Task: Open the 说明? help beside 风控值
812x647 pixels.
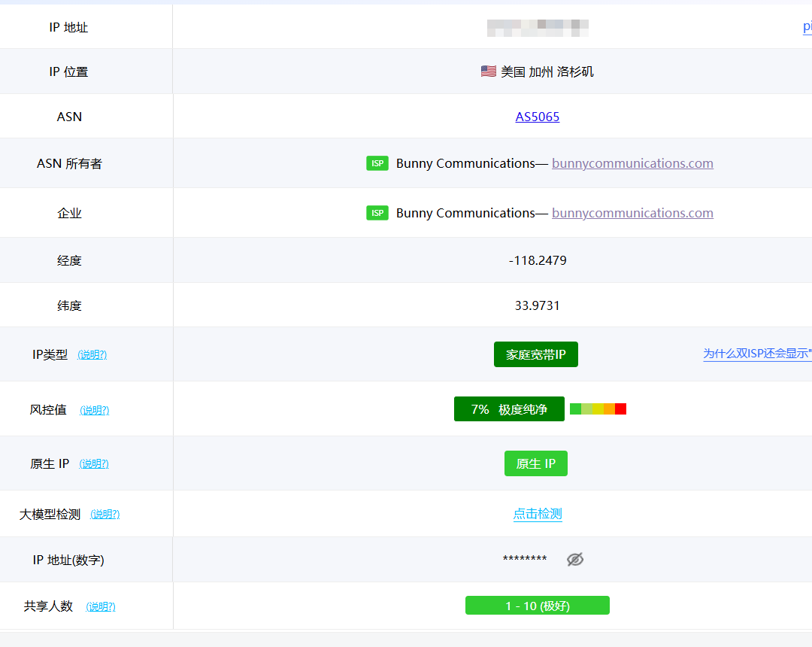Action: click(x=95, y=410)
